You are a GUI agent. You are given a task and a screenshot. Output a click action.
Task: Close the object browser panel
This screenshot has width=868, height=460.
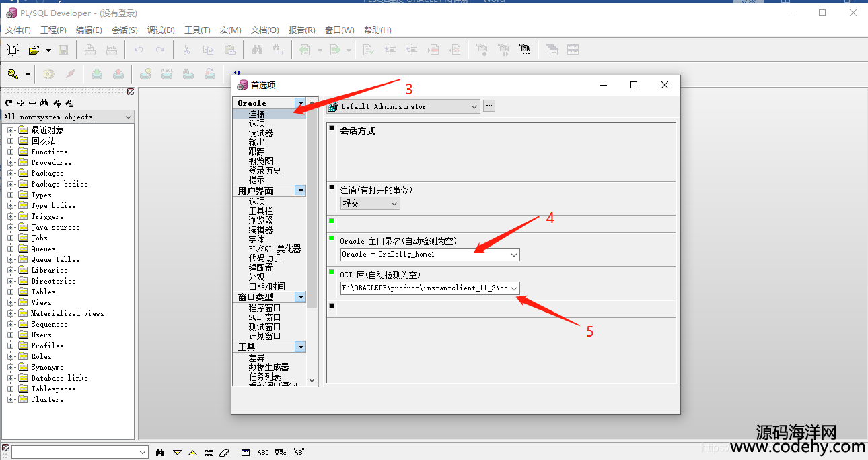coord(131,92)
